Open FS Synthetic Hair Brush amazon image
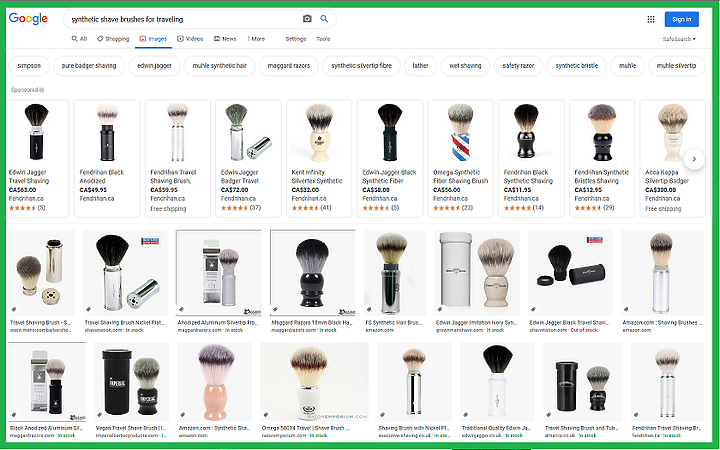Viewport: 720px width, 450px height. [394, 273]
